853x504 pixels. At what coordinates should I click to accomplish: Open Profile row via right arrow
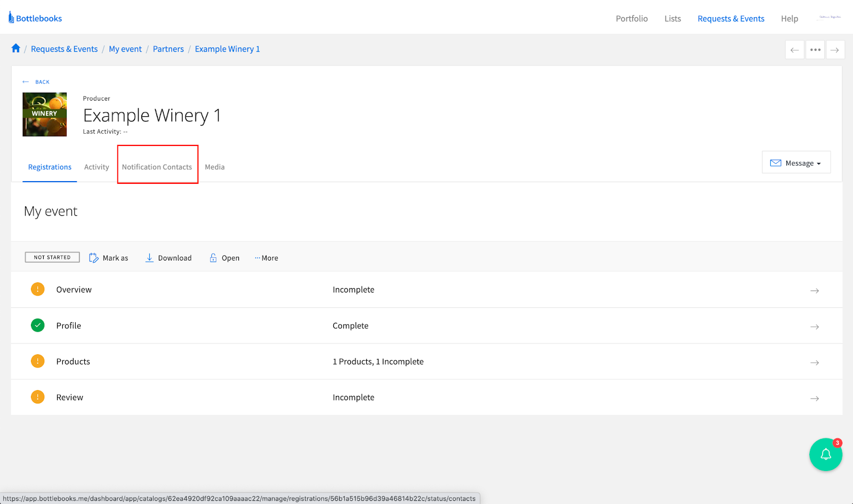[x=815, y=327]
